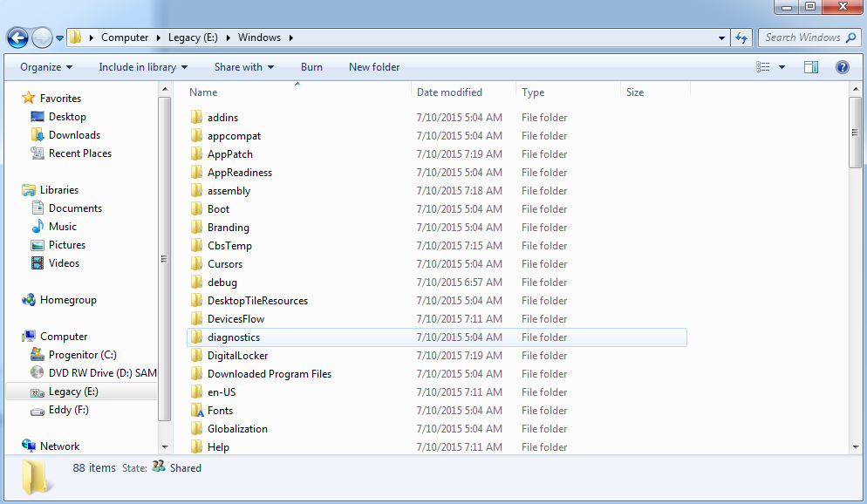Click the refresh icon beside address bar
Image resolution: width=867 pixels, height=504 pixels.
pyautogui.click(x=741, y=37)
